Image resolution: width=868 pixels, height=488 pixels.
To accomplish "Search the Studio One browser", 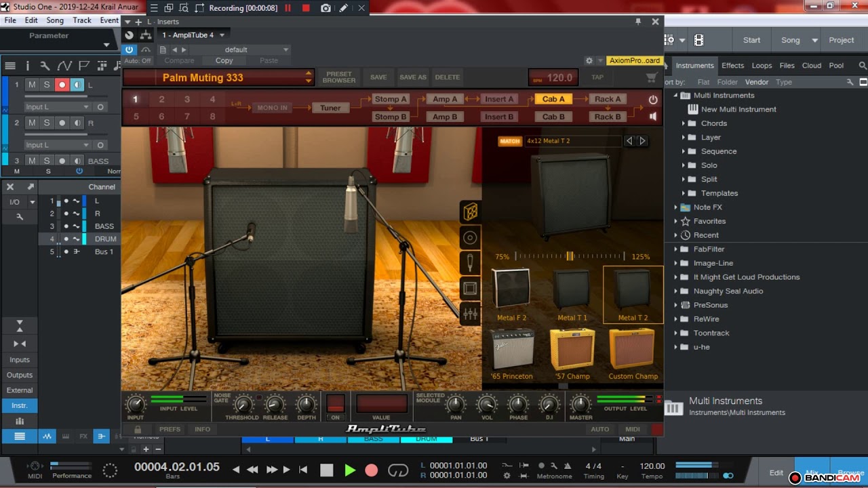I will click(863, 66).
